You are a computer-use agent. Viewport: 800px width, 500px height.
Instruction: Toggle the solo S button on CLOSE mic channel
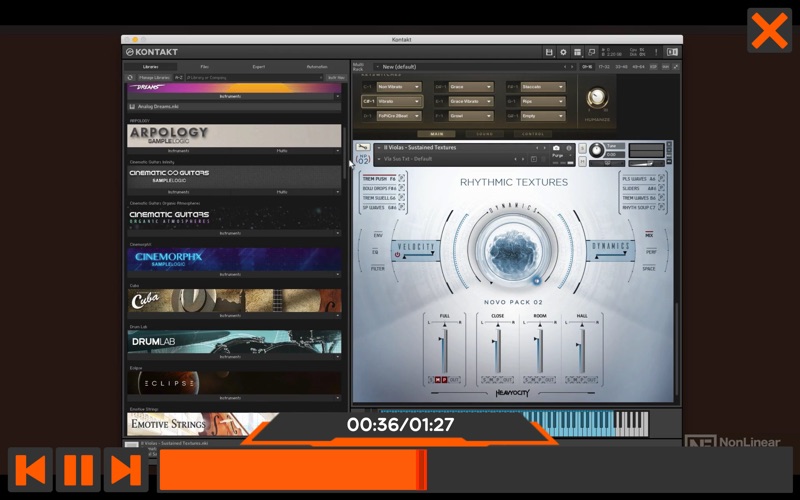tap(485, 380)
